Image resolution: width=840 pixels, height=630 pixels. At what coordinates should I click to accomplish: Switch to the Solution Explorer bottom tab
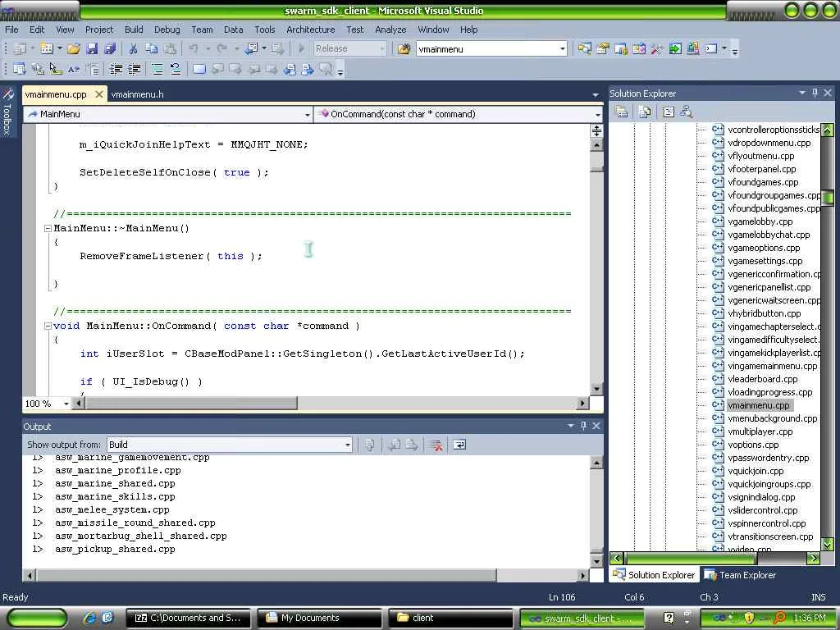click(x=654, y=575)
